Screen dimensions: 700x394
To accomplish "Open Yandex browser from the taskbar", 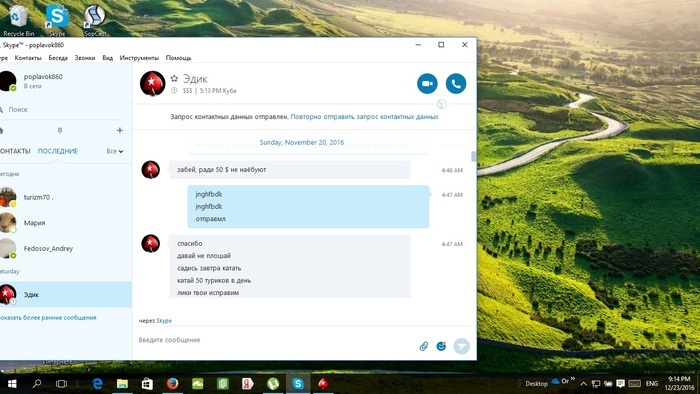I will 248,384.
